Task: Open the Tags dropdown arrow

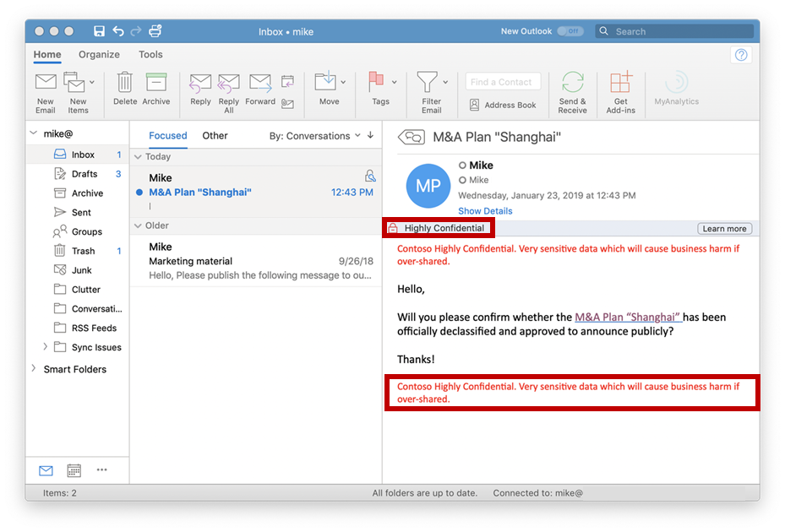Action: click(395, 82)
